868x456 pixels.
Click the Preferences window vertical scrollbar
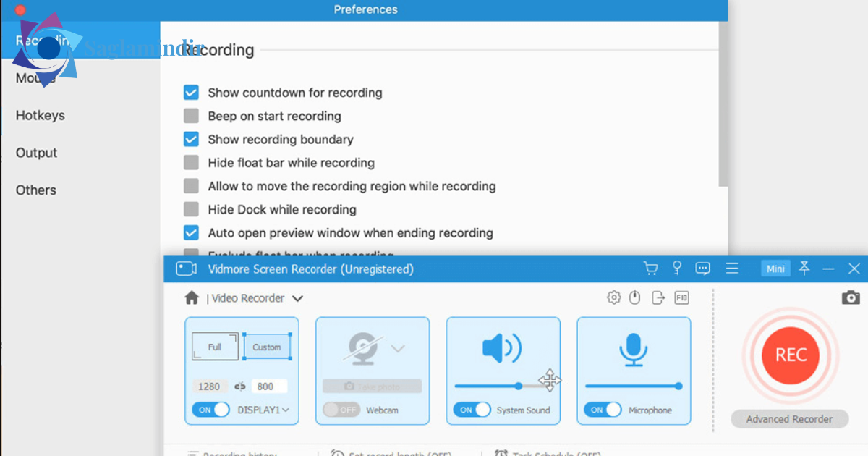pos(723,104)
